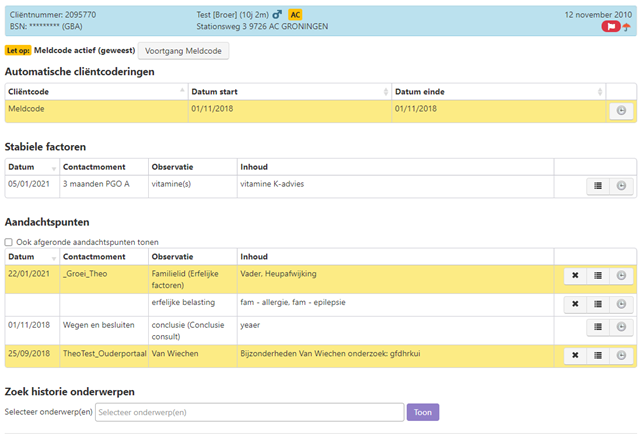Open list details for vitamine K-advies row

pyautogui.click(x=598, y=185)
